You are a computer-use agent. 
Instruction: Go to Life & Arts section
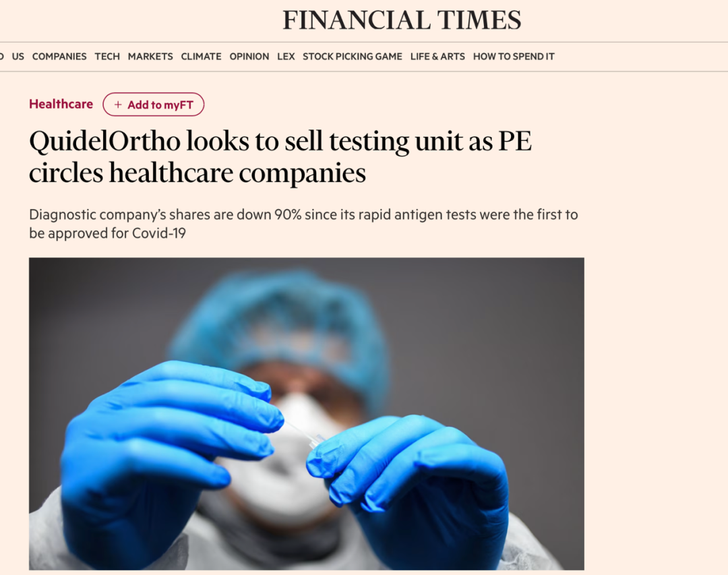(437, 57)
